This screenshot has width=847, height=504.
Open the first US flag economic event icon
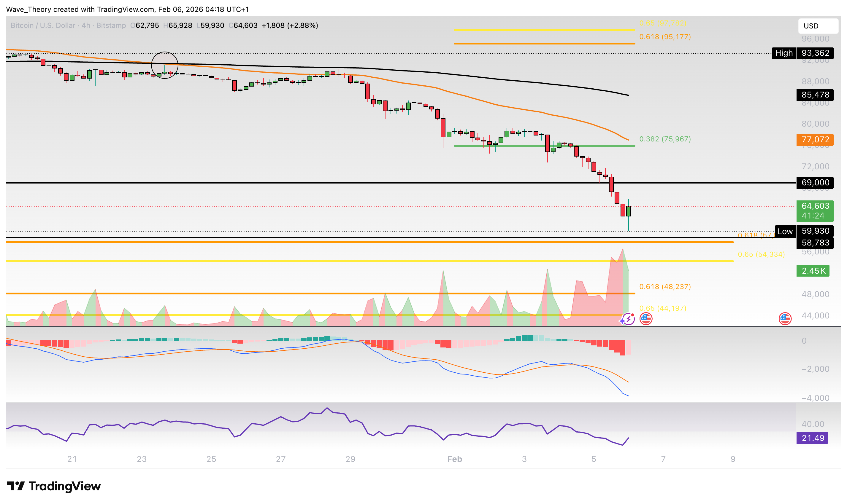646,319
